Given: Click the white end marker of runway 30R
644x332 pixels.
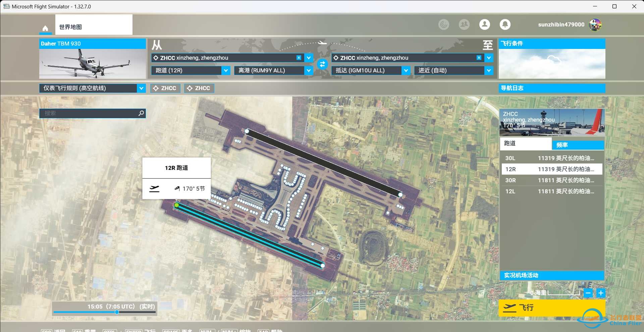Looking at the screenshot, I should click(400, 194).
